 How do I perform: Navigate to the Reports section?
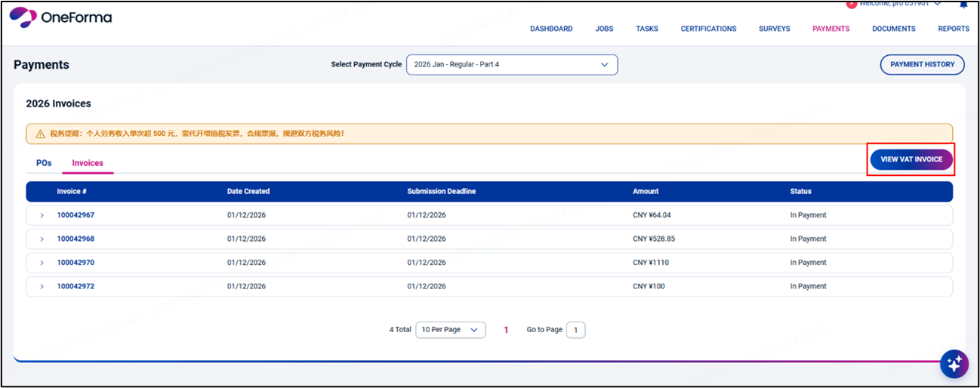point(954,29)
